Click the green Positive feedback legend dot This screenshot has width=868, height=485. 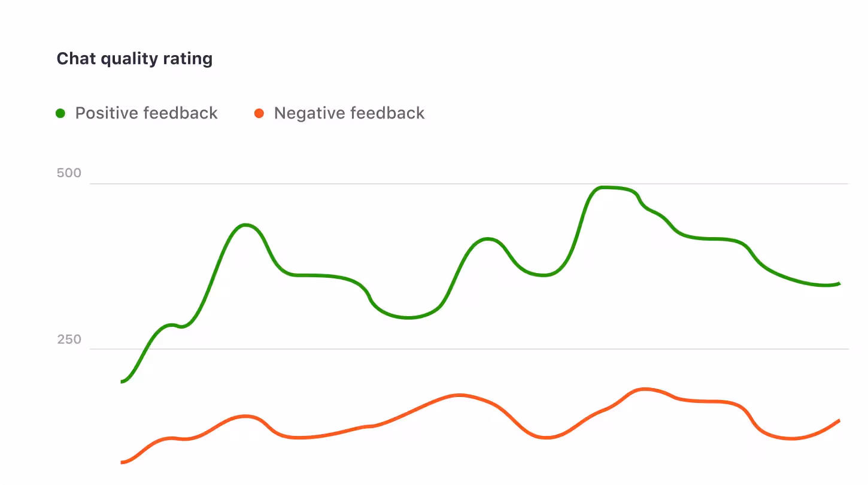(x=60, y=113)
